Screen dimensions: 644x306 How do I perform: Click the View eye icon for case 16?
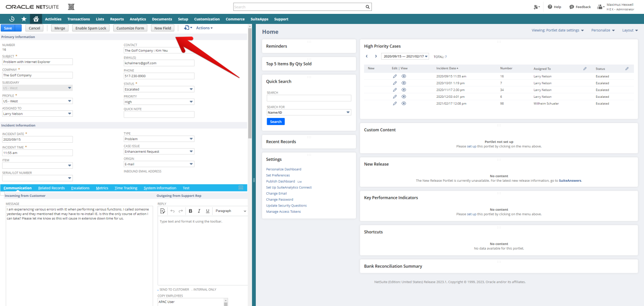point(404,76)
